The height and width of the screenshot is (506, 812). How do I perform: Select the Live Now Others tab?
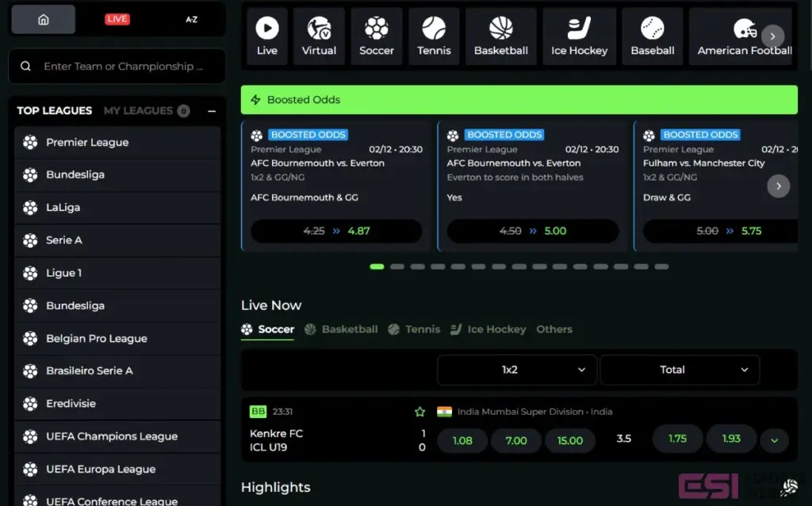click(x=554, y=329)
